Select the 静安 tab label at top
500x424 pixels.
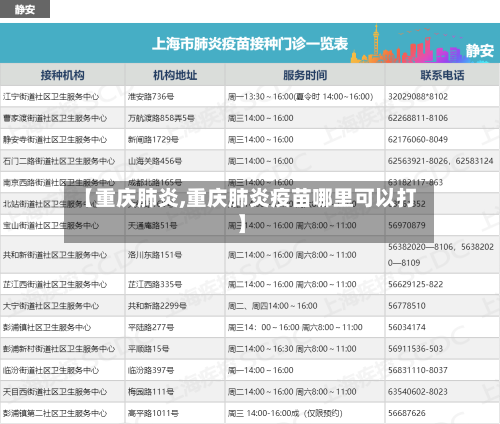25,9
